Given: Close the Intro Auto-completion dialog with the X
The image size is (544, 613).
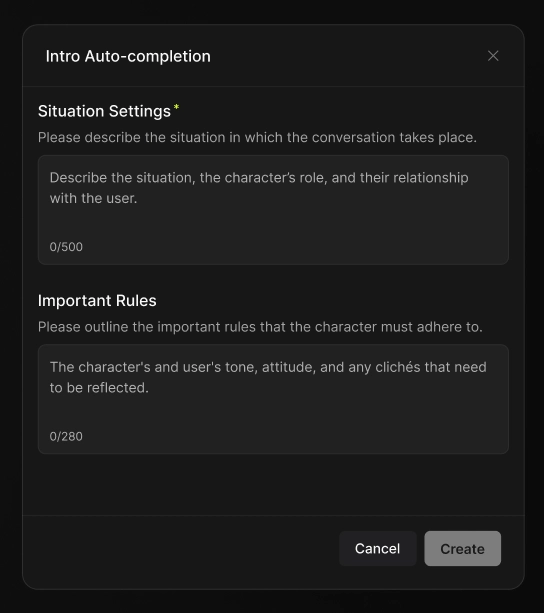Looking at the screenshot, I should [x=493, y=56].
